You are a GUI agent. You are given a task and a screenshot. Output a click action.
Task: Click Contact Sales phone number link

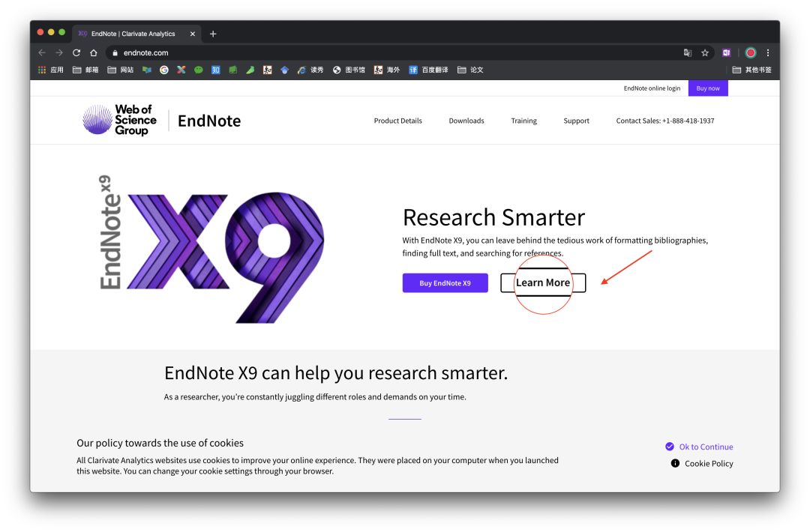tap(664, 121)
